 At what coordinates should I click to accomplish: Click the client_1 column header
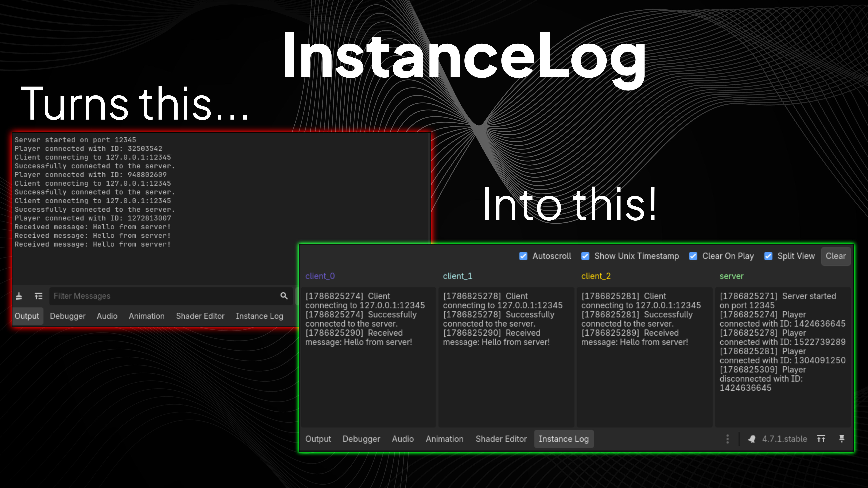click(457, 276)
